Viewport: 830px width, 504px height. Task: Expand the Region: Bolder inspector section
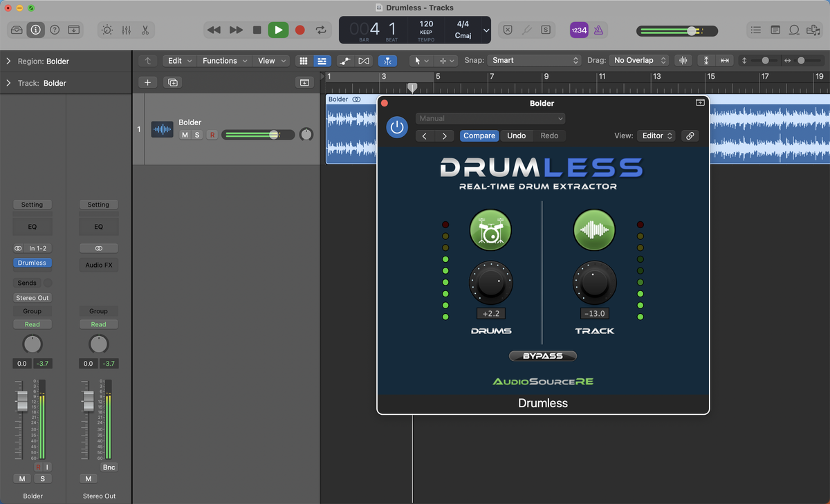click(x=8, y=62)
